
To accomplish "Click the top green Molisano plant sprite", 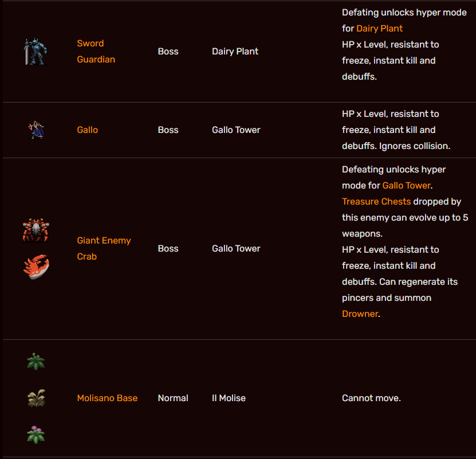I will [x=36, y=362].
